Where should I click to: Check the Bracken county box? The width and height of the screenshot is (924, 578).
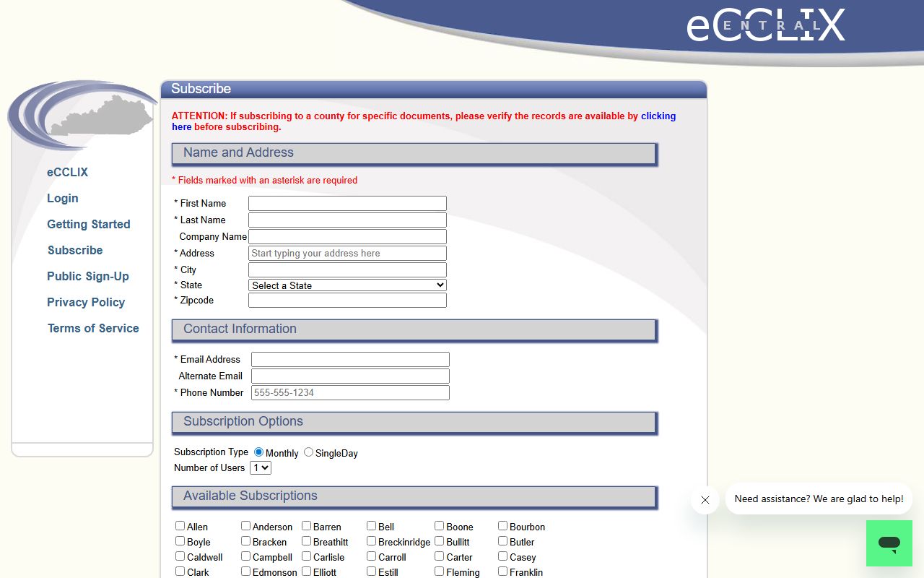(x=245, y=541)
